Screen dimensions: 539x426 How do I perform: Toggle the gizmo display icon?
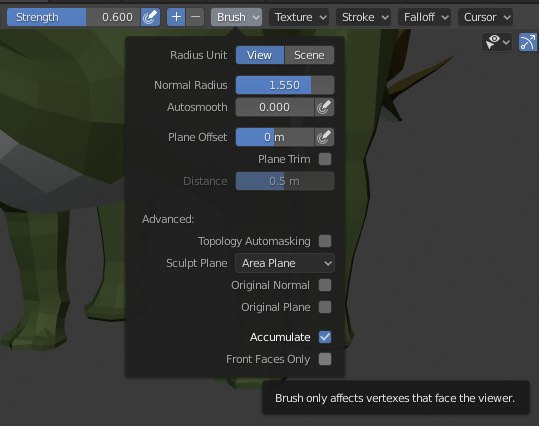pyautogui.click(x=528, y=42)
